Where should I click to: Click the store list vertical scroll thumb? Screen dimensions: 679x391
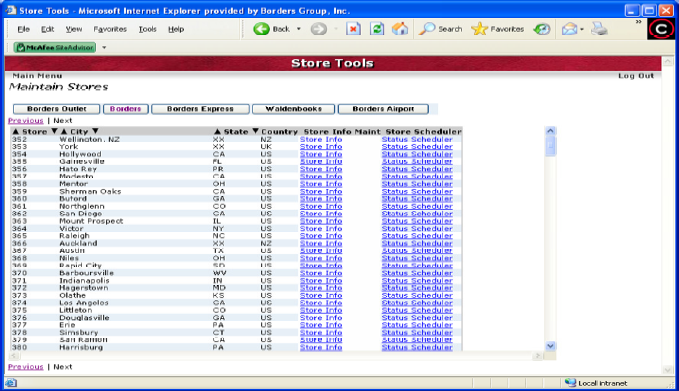(550, 146)
